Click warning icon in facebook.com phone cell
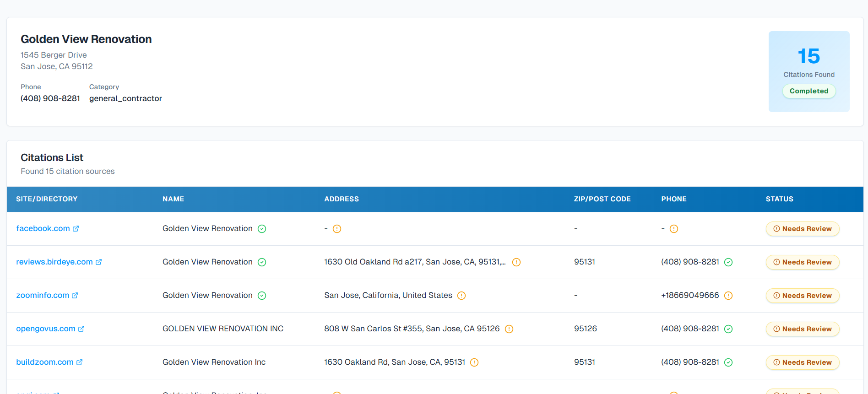This screenshot has height=394, width=868. (x=674, y=229)
